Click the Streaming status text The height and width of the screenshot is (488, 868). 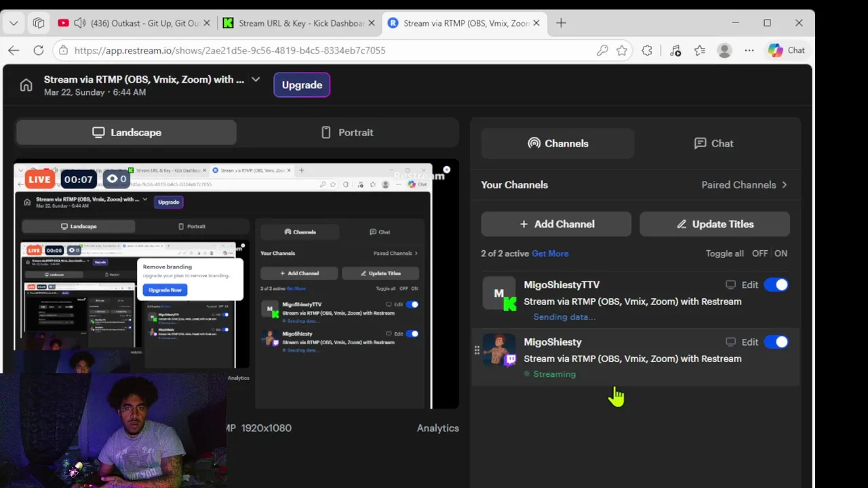coord(554,374)
